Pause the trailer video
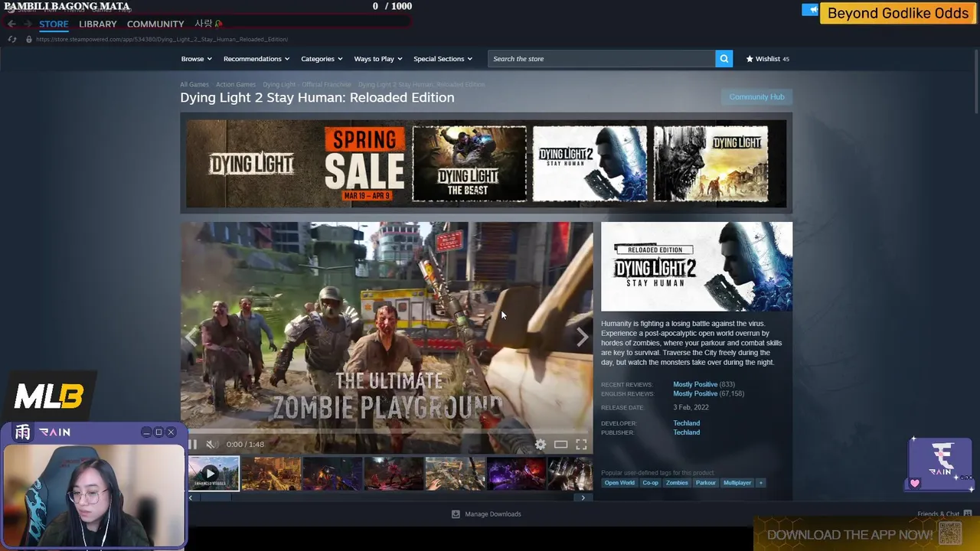This screenshot has width=980, height=551. click(193, 444)
